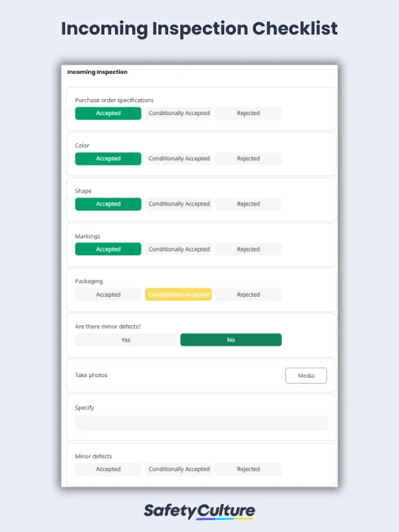Reject the Shape inspection item
Viewport: 399px width, 532px height.
(x=248, y=203)
